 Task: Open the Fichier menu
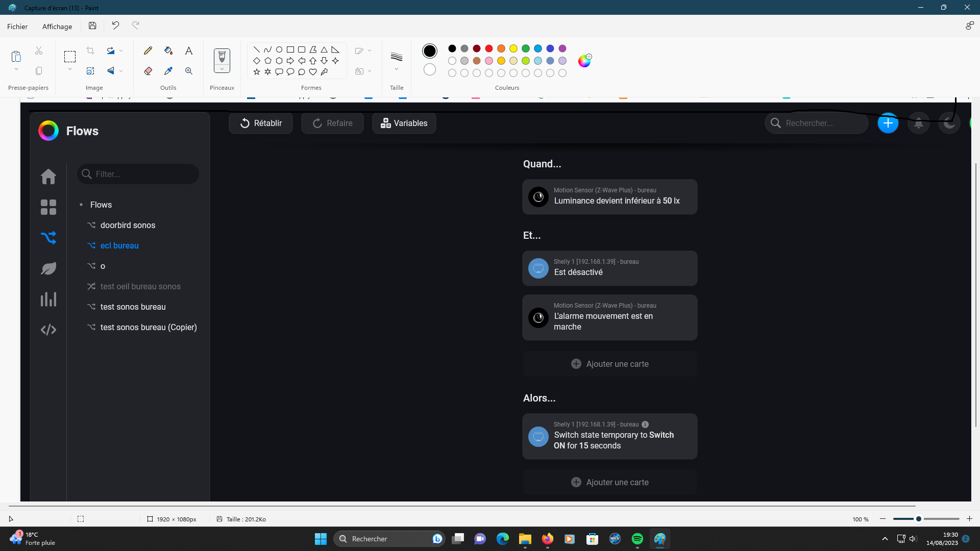click(x=17, y=27)
